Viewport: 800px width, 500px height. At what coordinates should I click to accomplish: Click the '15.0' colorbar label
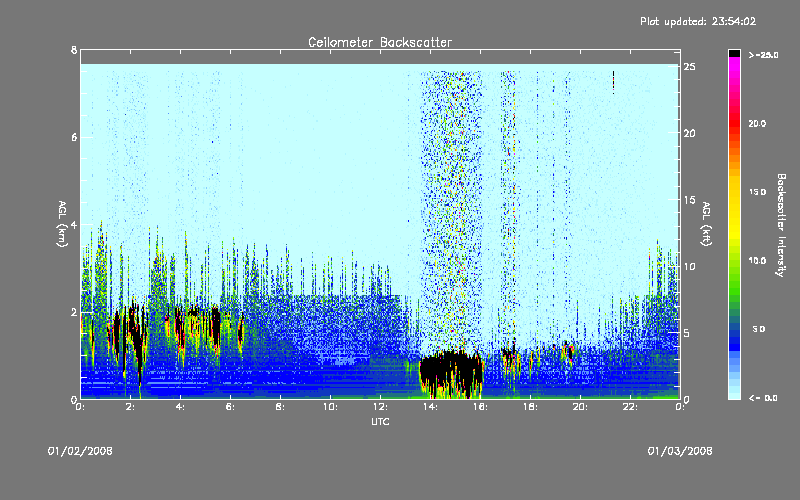tap(757, 192)
